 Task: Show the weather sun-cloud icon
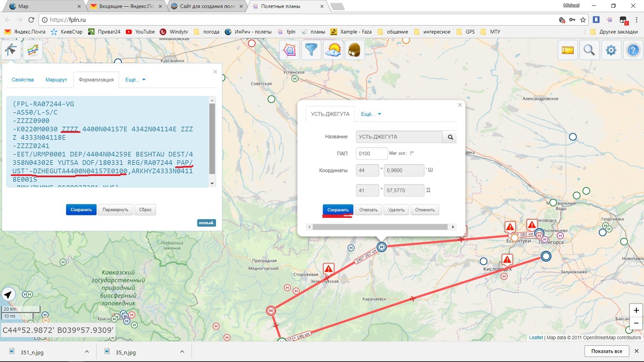pyautogui.click(x=333, y=50)
